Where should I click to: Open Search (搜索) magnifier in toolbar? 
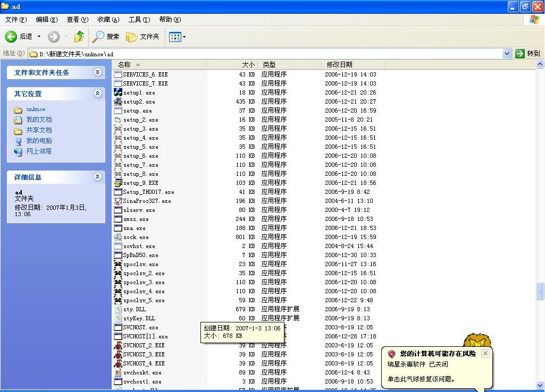98,37
